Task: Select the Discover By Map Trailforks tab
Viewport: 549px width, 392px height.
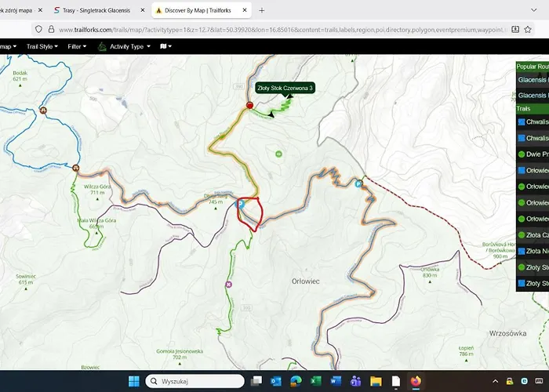Action: click(197, 11)
